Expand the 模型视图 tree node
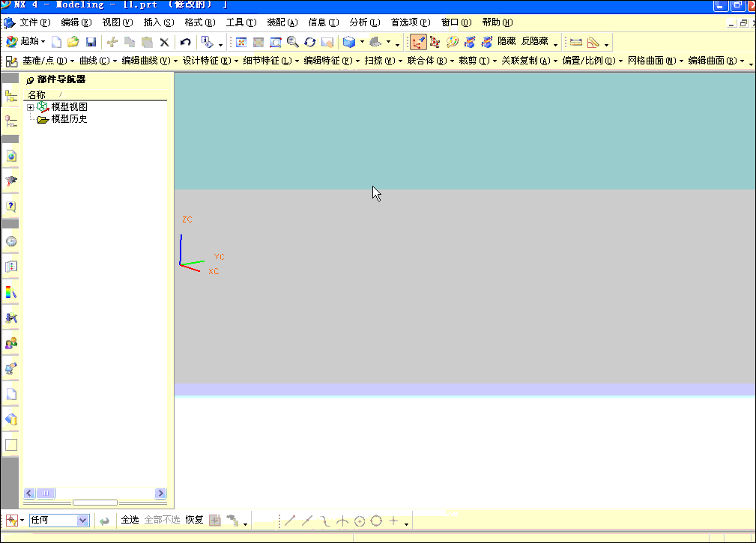 tap(31, 107)
